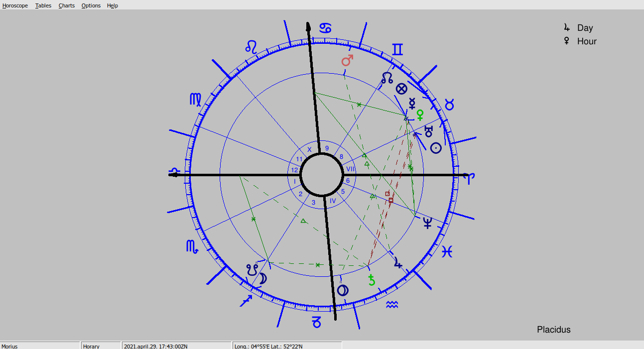The image size is (644, 349).
Task: Click the crescent Moon symbol
Action: point(262,279)
